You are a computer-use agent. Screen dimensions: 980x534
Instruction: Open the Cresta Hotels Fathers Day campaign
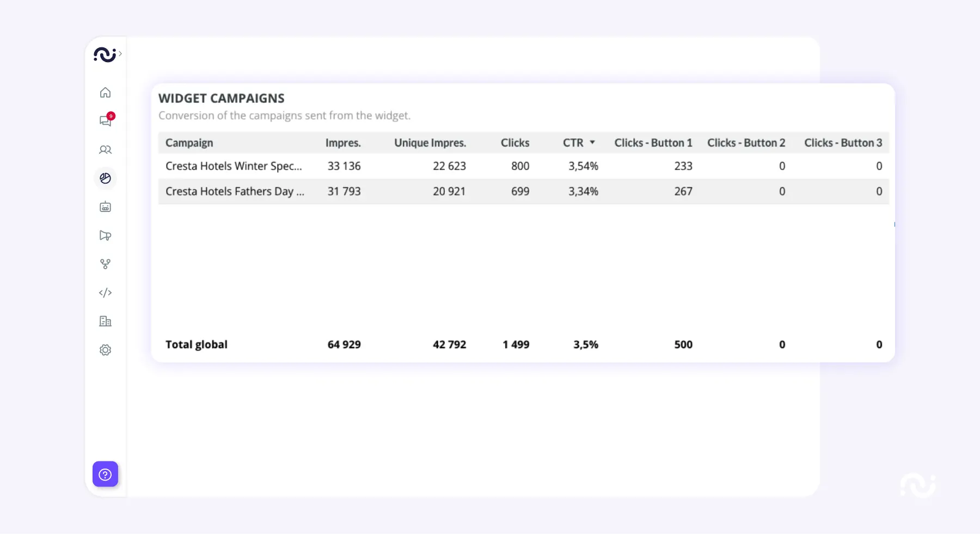235,191
